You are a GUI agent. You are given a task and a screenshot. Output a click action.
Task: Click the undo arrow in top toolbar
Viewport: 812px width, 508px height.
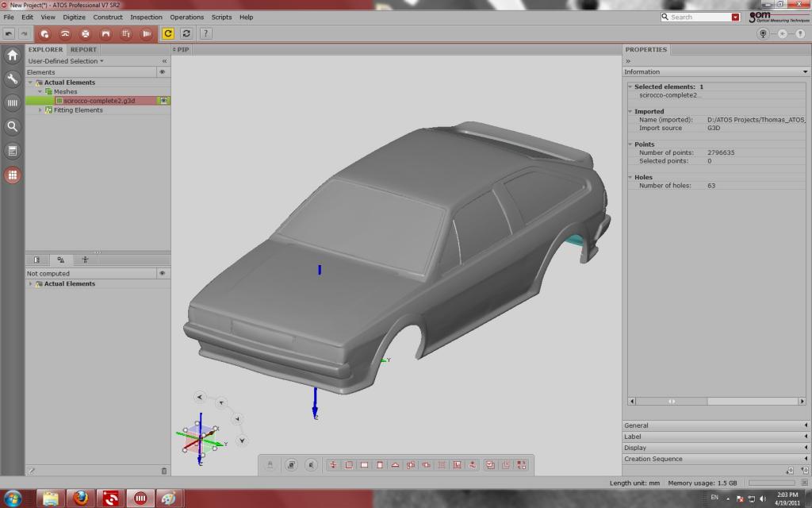(9, 33)
